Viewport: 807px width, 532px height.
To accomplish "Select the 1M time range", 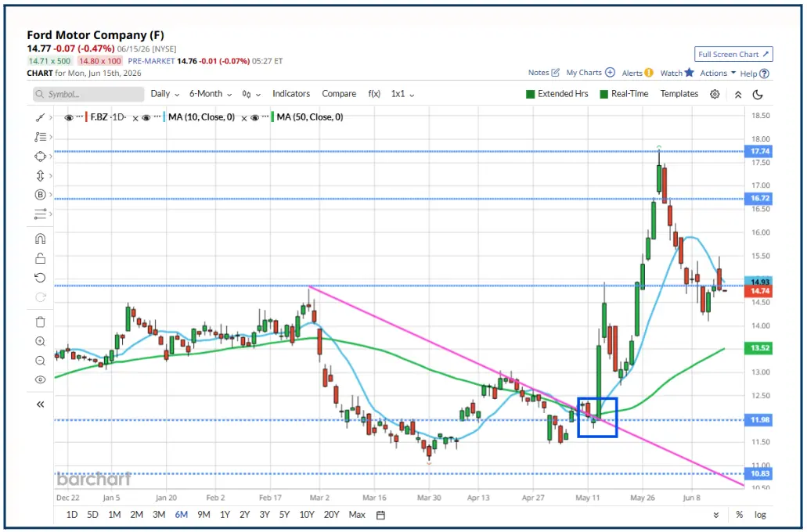I will click(114, 515).
